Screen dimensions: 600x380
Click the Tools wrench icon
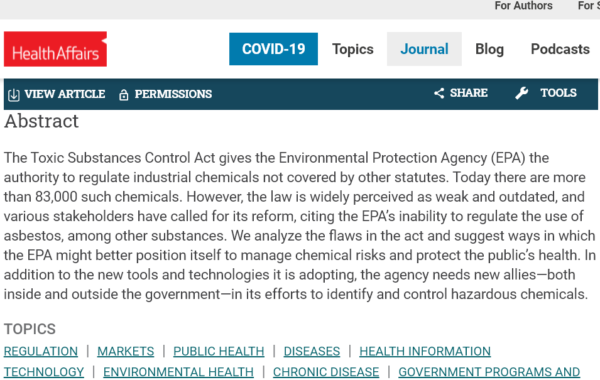[522, 93]
